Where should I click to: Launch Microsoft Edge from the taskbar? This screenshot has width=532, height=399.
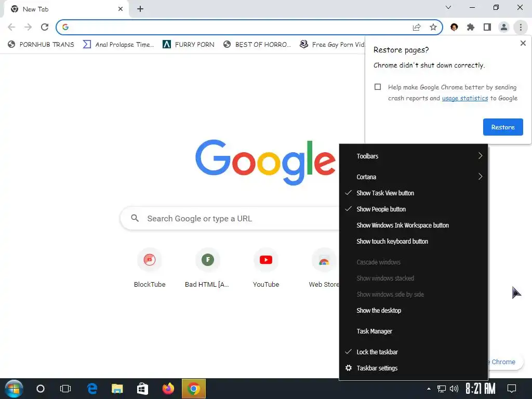pos(92,389)
